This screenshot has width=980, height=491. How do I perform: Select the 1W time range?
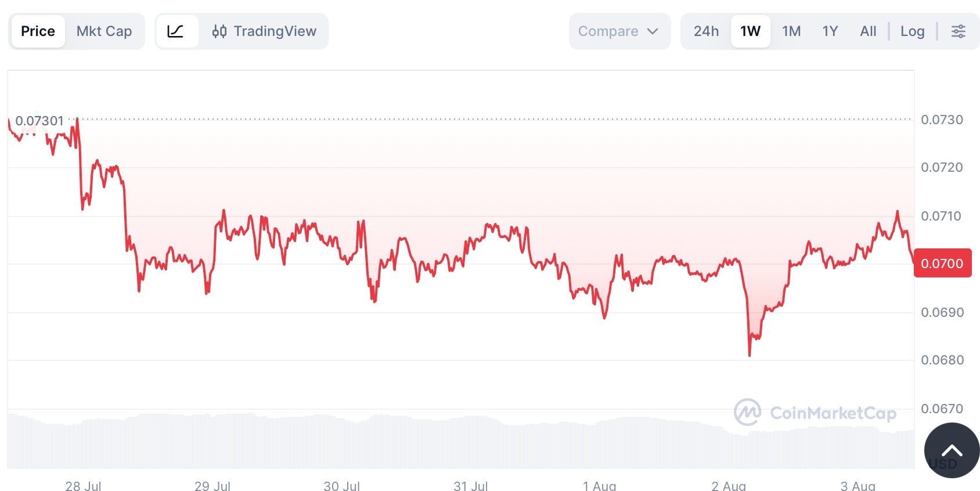click(x=750, y=31)
